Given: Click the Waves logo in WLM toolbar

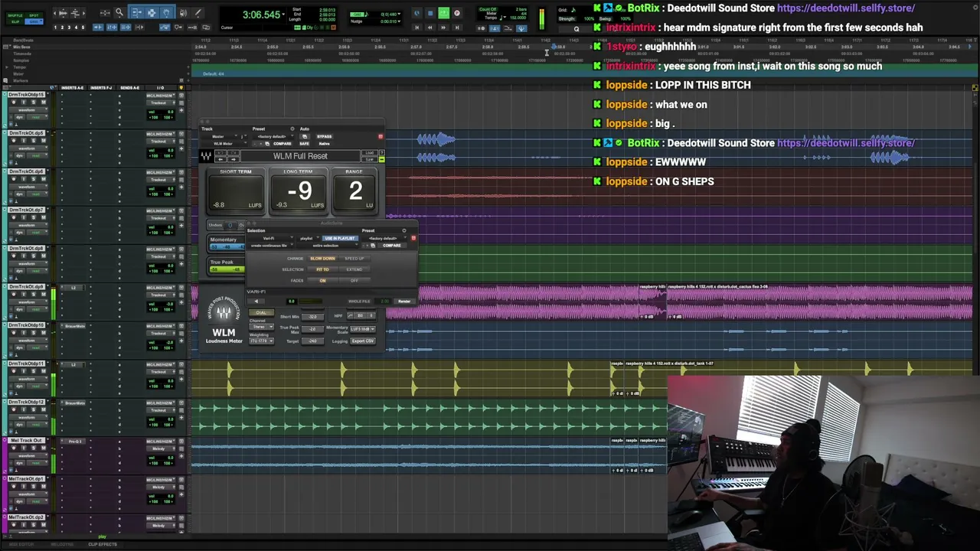Looking at the screenshot, I should (206, 156).
